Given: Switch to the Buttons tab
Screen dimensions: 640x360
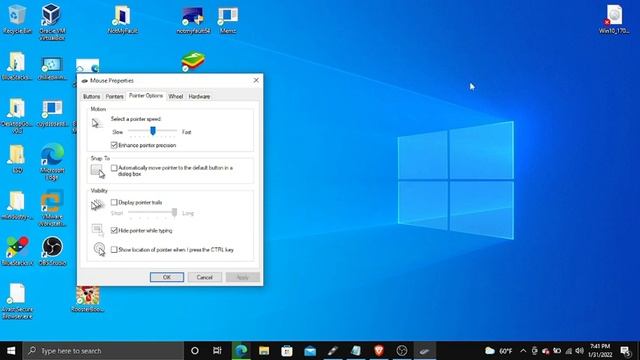Looking at the screenshot, I should [91, 96].
